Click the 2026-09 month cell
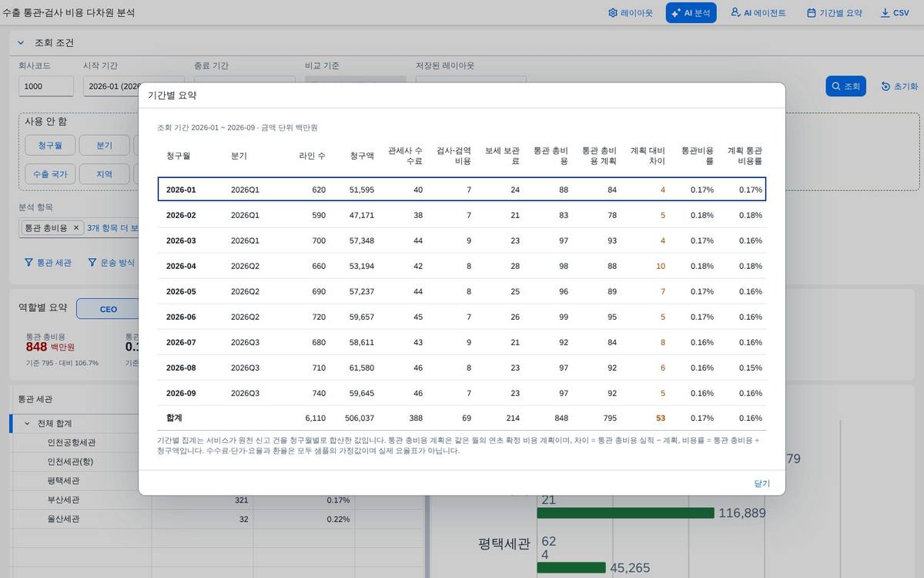This screenshot has height=578, width=924. [x=181, y=393]
